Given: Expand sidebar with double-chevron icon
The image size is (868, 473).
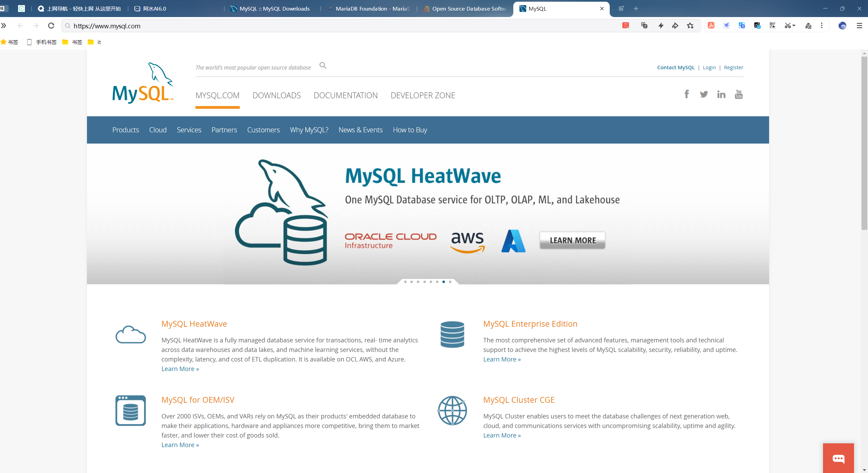Looking at the screenshot, I should [x=4, y=26].
